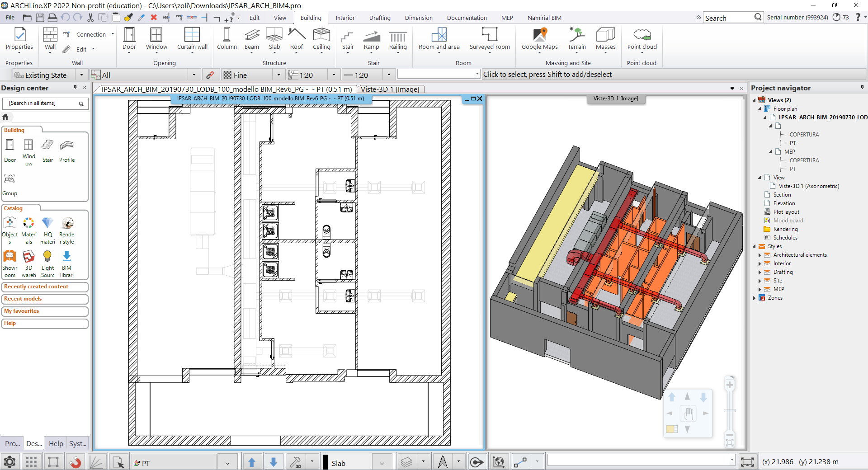Image resolution: width=868 pixels, height=470 pixels.
Task: Select the Wall tool in the ribbon
Action: point(50,39)
